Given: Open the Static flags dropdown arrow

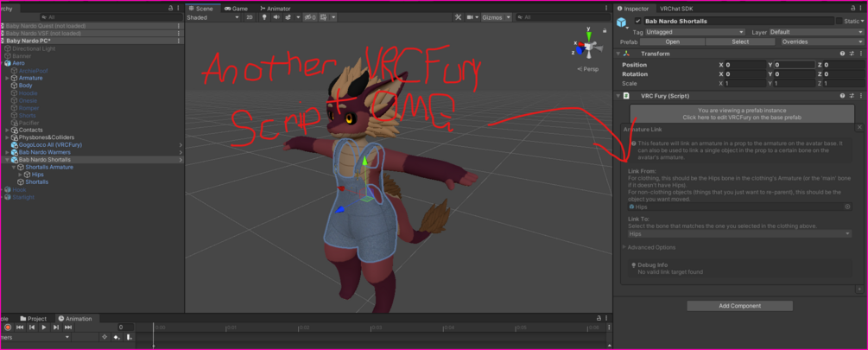Looking at the screenshot, I should (863, 21).
